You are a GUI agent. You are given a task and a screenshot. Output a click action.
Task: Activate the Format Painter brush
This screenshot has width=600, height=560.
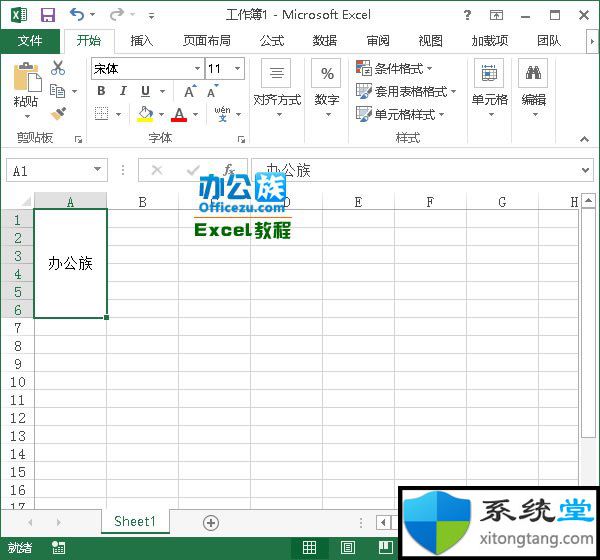58,113
